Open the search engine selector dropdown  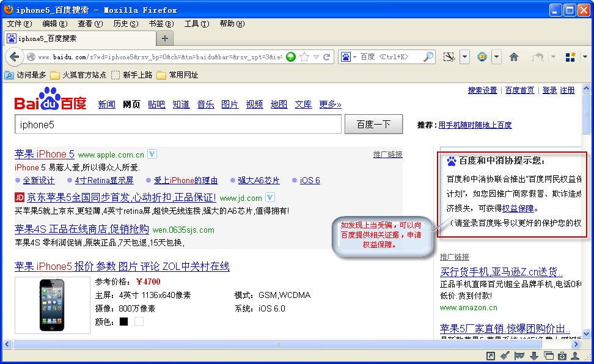354,57
